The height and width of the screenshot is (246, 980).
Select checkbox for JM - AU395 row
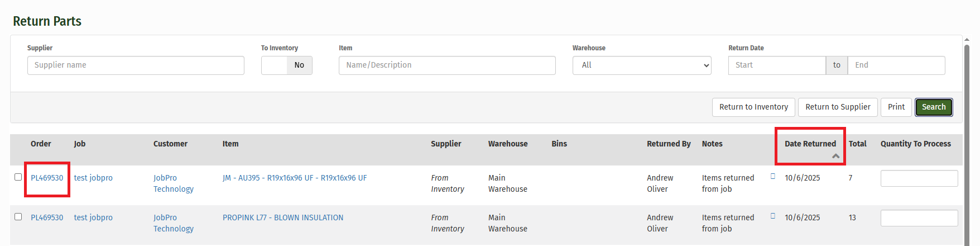coord(18,177)
